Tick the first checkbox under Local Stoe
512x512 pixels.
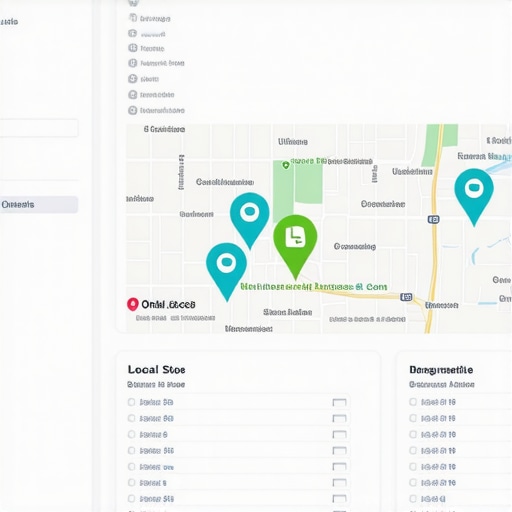tap(131, 402)
